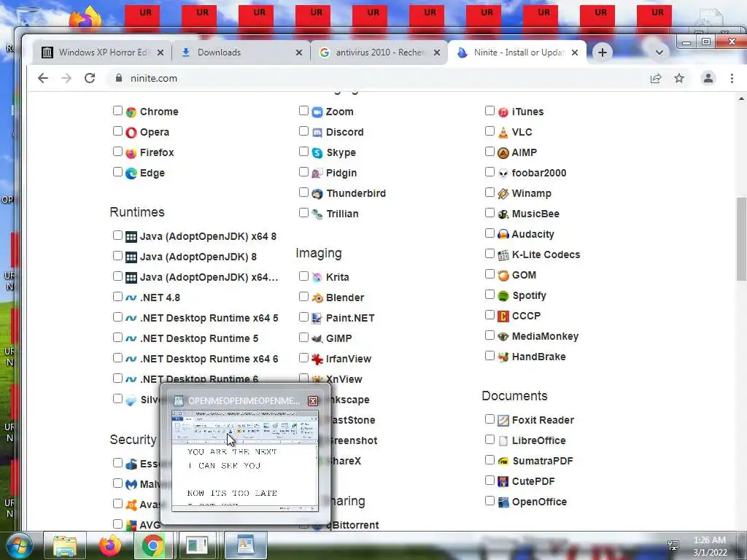This screenshot has width=747, height=560.
Task: Click the OpenOffice label
Action: point(539,502)
